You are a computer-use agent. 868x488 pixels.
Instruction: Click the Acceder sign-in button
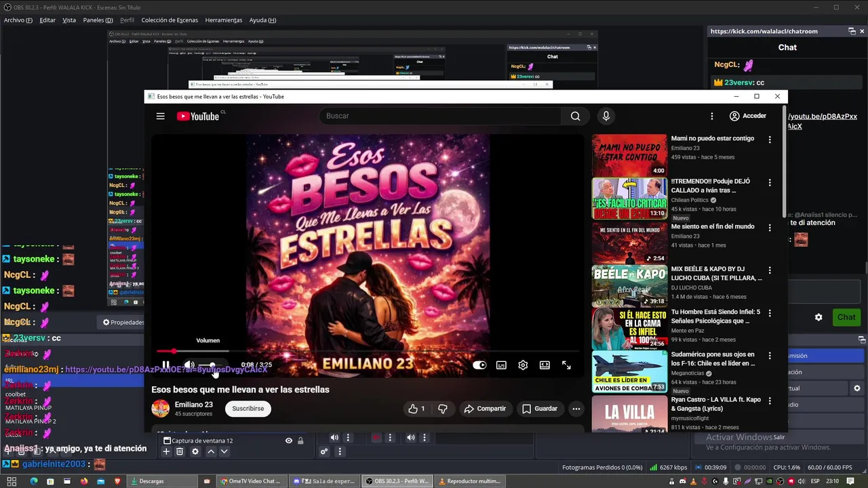[x=748, y=116]
